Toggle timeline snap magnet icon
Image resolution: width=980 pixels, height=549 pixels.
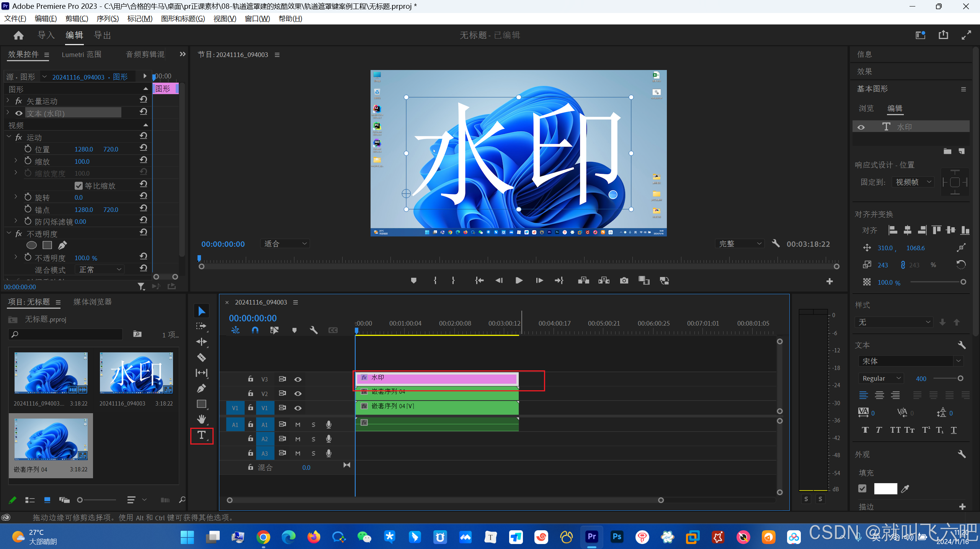(255, 330)
